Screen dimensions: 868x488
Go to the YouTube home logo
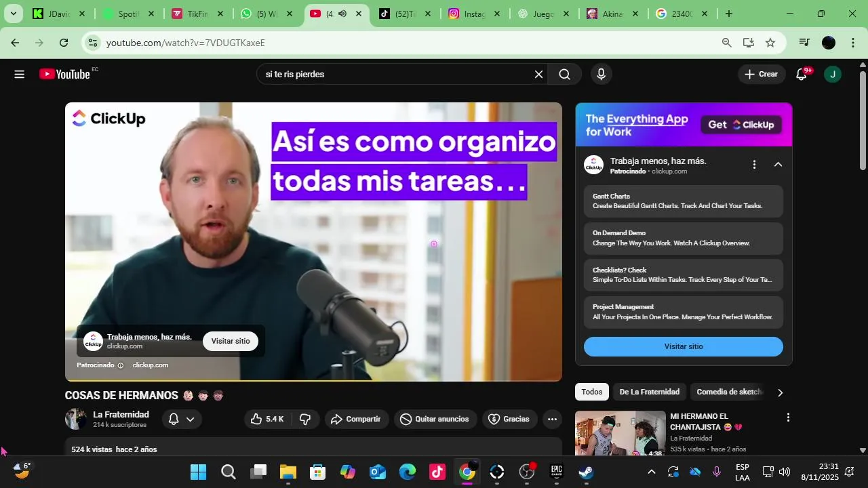click(65, 74)
